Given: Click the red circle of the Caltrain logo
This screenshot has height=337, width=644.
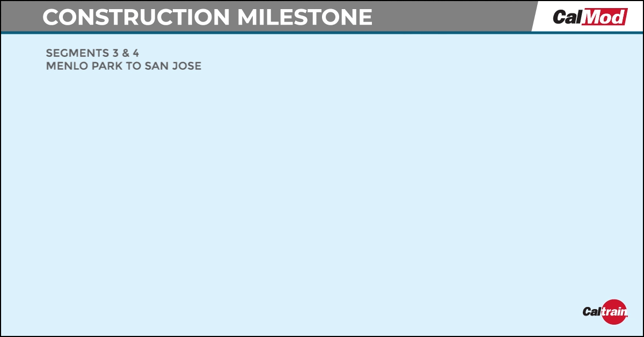Looking at the screenshot, I should point(613,312).
